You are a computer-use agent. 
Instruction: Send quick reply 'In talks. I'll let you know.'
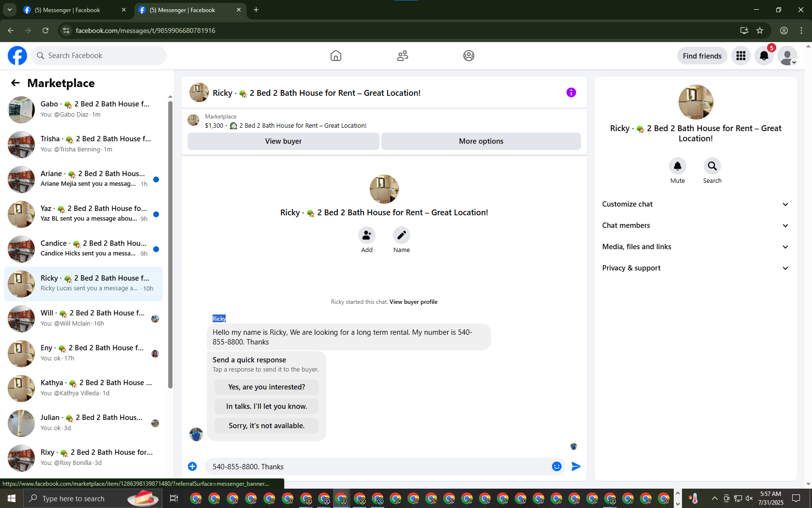266,406
